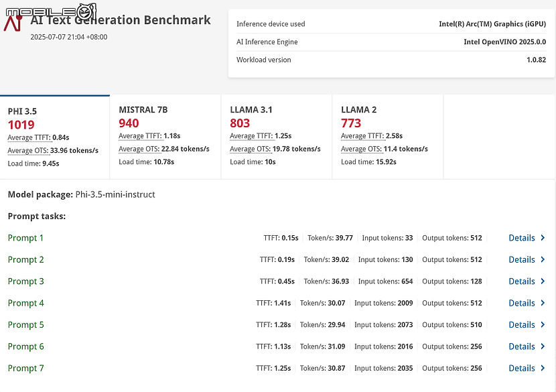Viewport: 556px width, 392px height.
Task: Click the 'Inference device used' label
Action: pyautogui.click(x=271, y=24)
